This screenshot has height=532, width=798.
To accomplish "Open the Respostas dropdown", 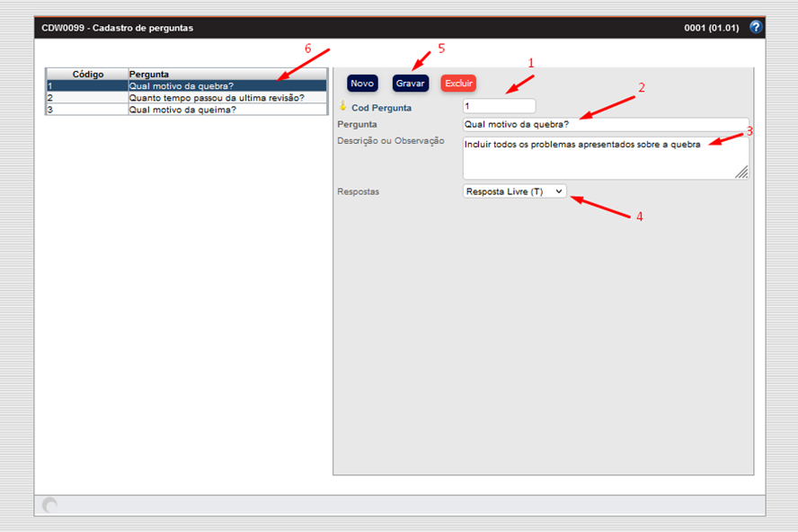I will 514,191.
